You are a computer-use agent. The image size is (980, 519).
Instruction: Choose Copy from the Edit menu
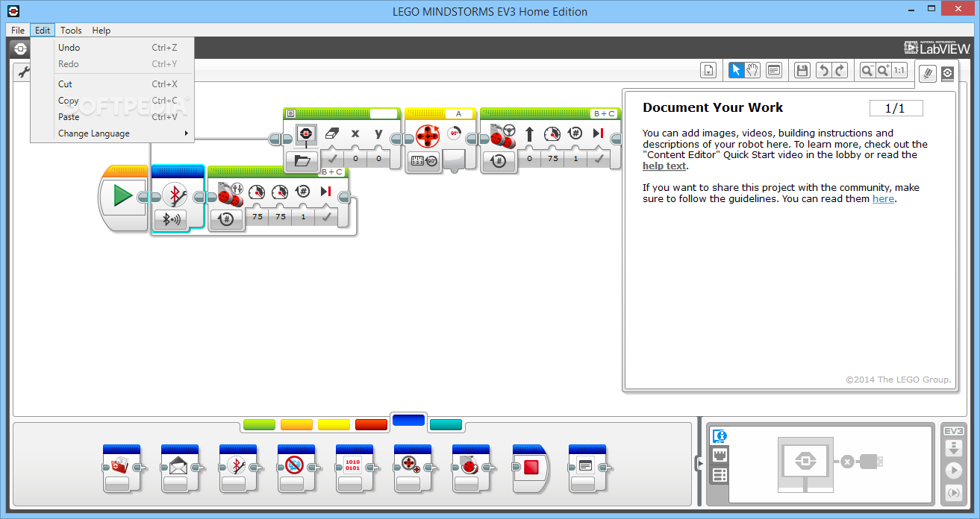point(112,101)
